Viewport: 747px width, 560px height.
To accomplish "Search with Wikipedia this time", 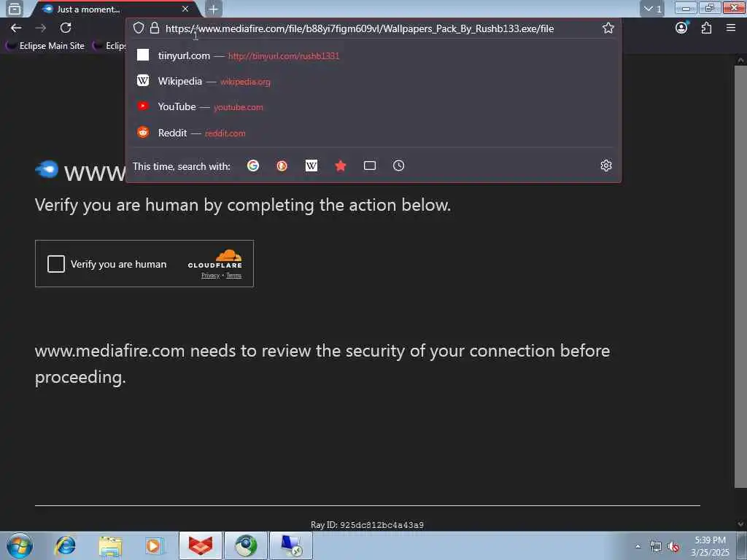I will tap(311, 166).
